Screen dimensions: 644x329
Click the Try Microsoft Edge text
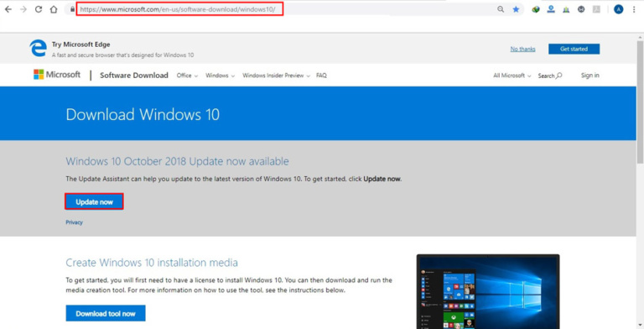pos(80,44)
